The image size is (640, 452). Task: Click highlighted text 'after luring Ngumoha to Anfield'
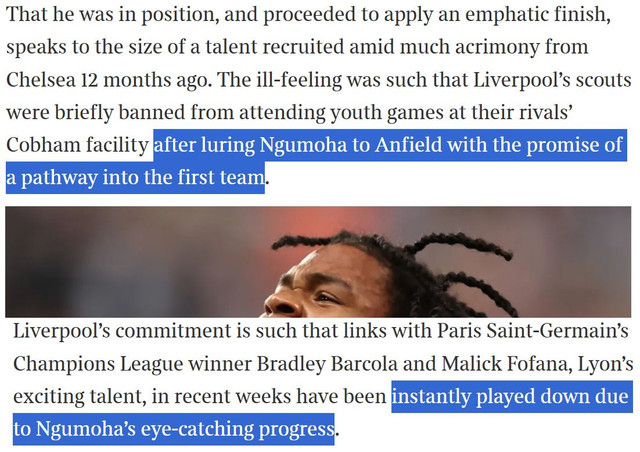[x=298, y=145]
